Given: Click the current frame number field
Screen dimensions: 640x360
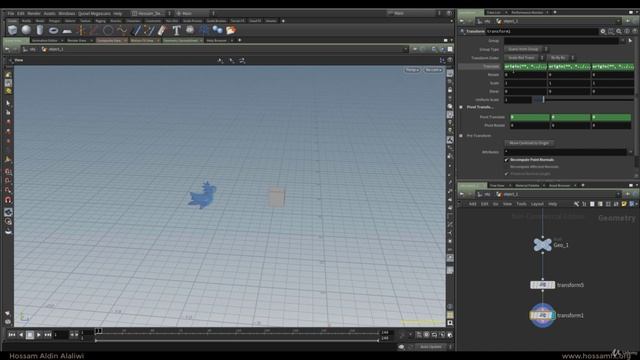Looking at the screenshot, I should pos(61,335).
